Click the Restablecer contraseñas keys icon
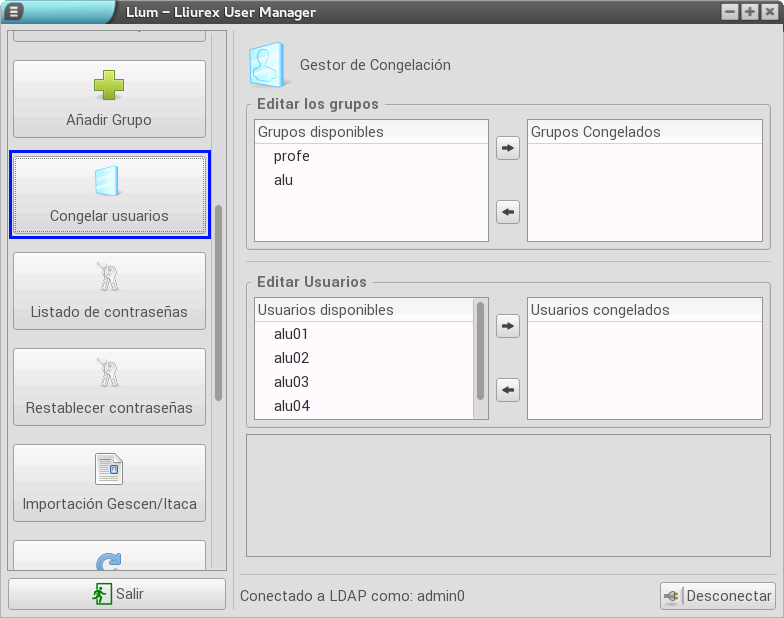The width and height of the screenshot is (784, 618). [x=109, y=373]
